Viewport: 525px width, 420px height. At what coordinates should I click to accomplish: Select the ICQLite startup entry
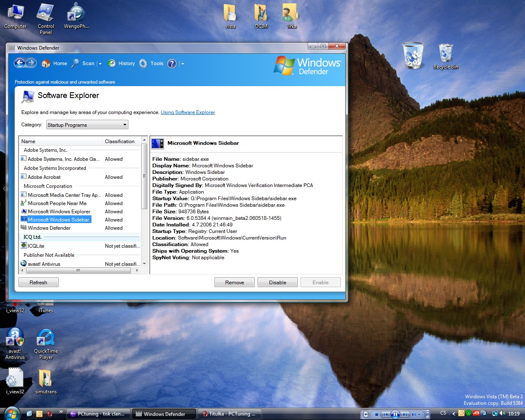(80, 246)
